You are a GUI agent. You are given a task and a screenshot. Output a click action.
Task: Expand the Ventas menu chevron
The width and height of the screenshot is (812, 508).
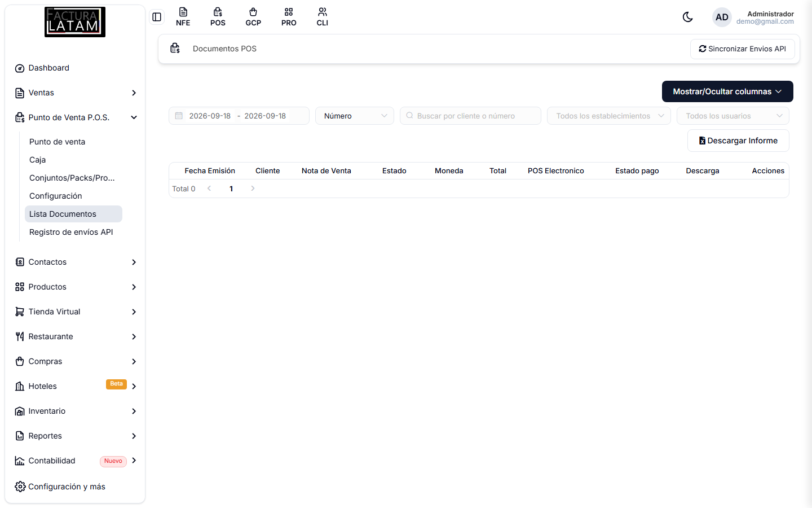pos(134,93)
